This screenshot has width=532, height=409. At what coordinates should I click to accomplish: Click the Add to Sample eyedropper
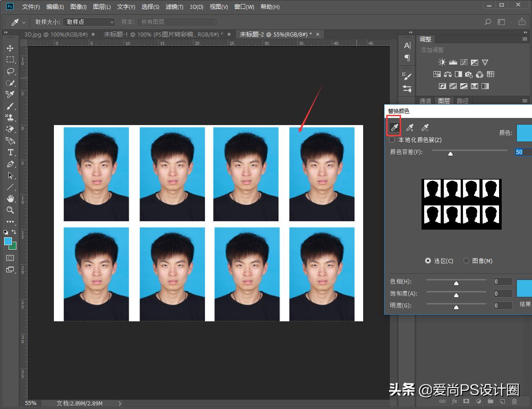click(410, 128)
